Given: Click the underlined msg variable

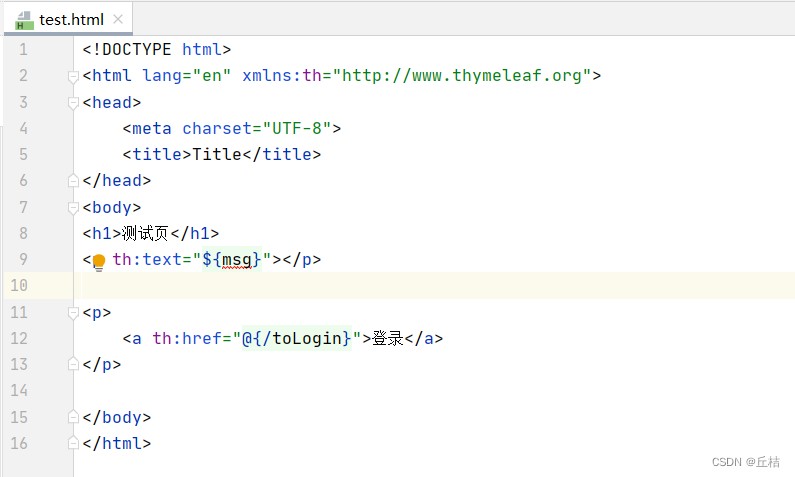Looking at the screenshot, I should click(x=236, y=260).
